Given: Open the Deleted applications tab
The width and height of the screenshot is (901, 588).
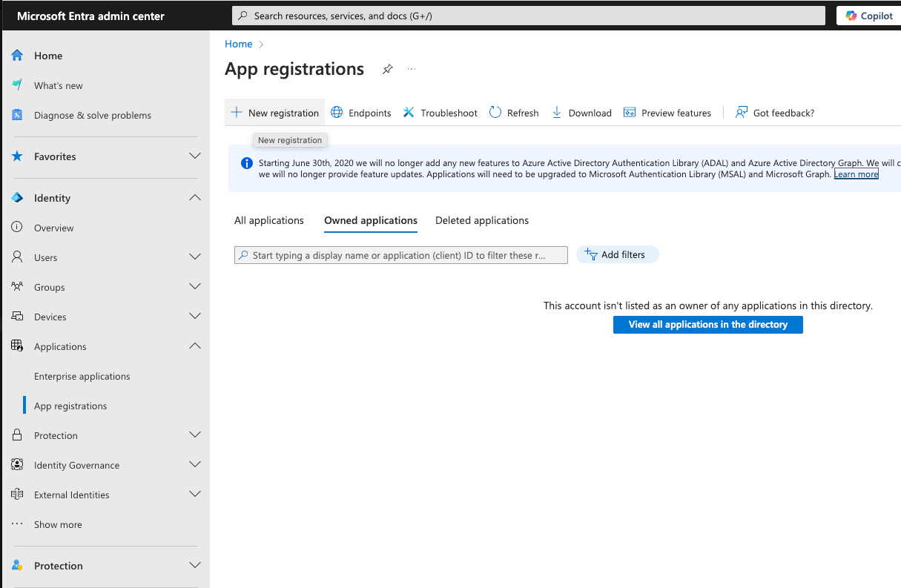Looking at the screenshot, I should [482, 220].
